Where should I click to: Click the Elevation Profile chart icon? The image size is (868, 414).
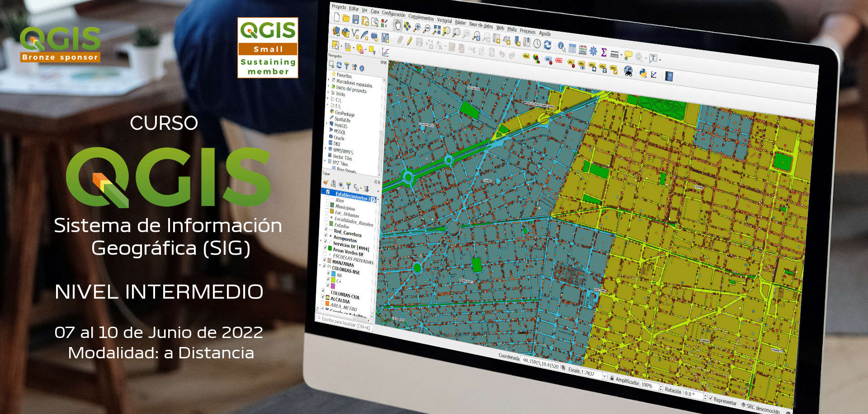385,52
